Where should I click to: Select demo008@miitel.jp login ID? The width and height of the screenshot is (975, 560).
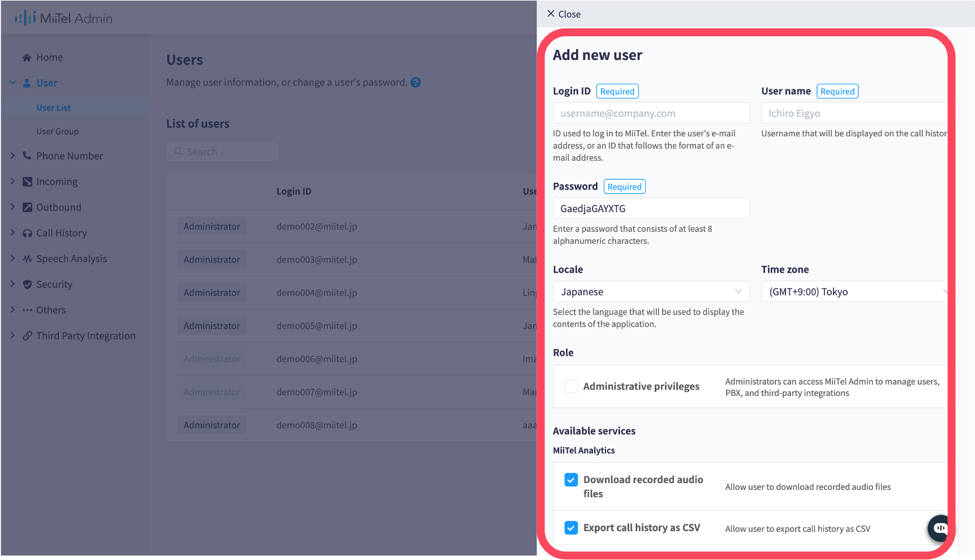point(317,425)
